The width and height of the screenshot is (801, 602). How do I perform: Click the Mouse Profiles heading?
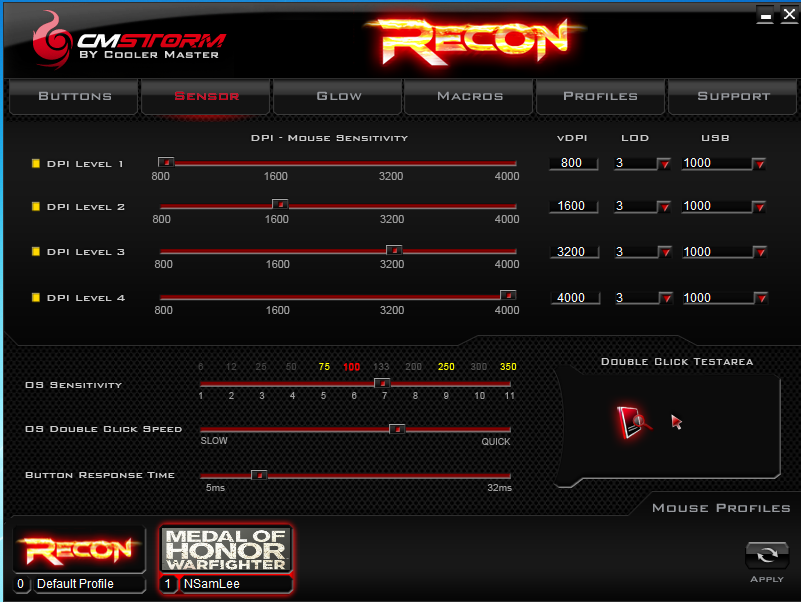click(x=721, y=508)
